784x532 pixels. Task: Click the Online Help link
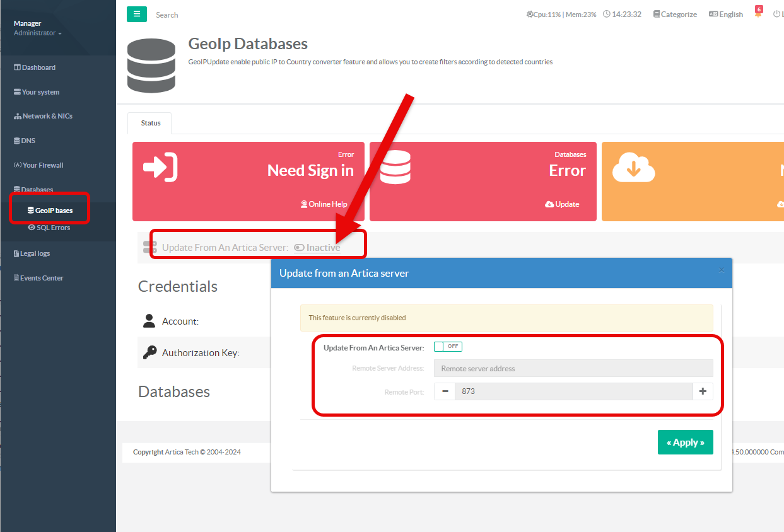coord(324,204)
